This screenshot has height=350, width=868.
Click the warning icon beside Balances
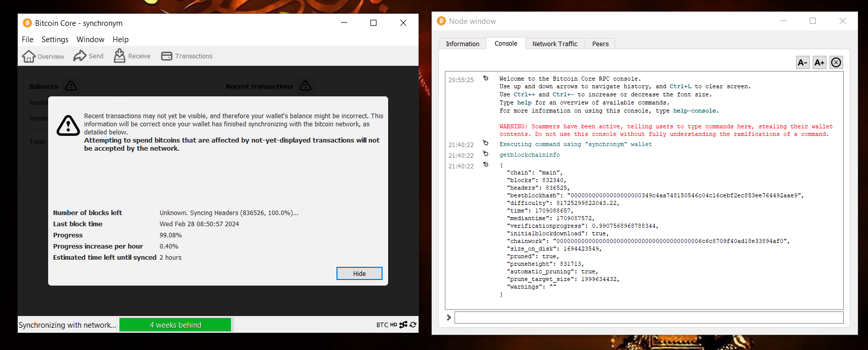(x=71, y=86)
